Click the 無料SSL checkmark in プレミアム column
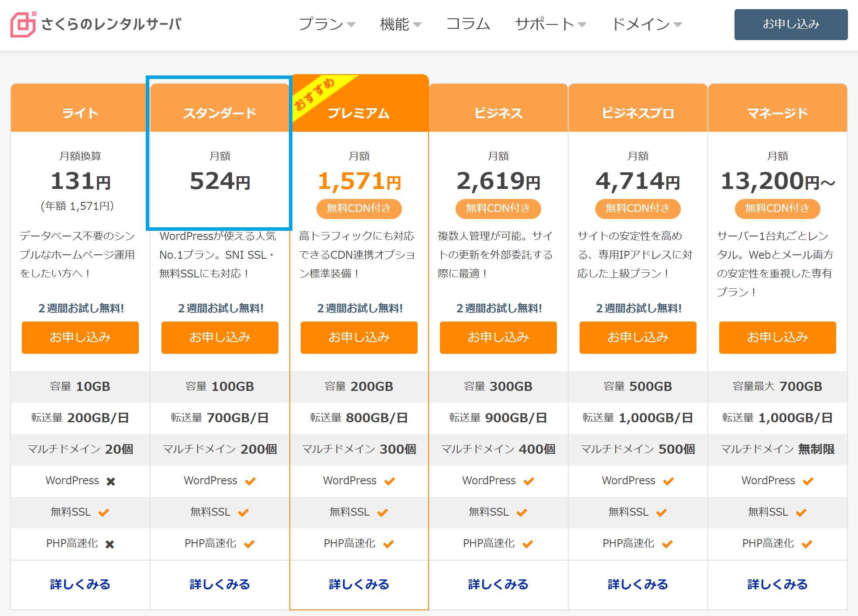The height and width of the screenshot is (616, 858). (x=382, y=513)
